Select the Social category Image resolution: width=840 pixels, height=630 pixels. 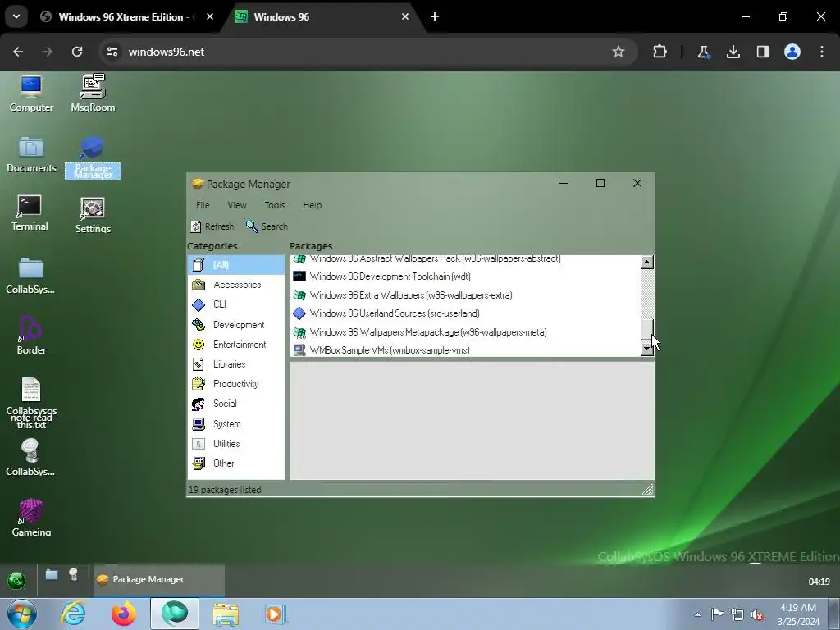tap(235, 404)
